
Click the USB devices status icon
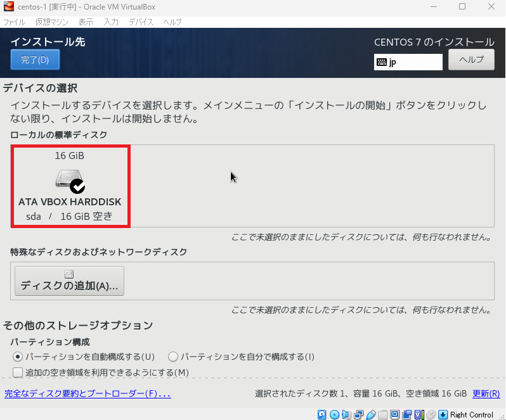371,414
